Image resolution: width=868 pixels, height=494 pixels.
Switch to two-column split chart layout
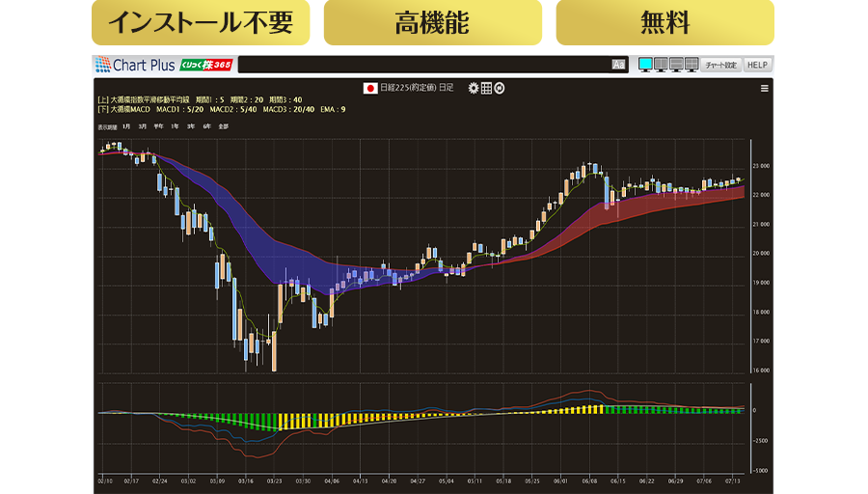pos(661,65)
